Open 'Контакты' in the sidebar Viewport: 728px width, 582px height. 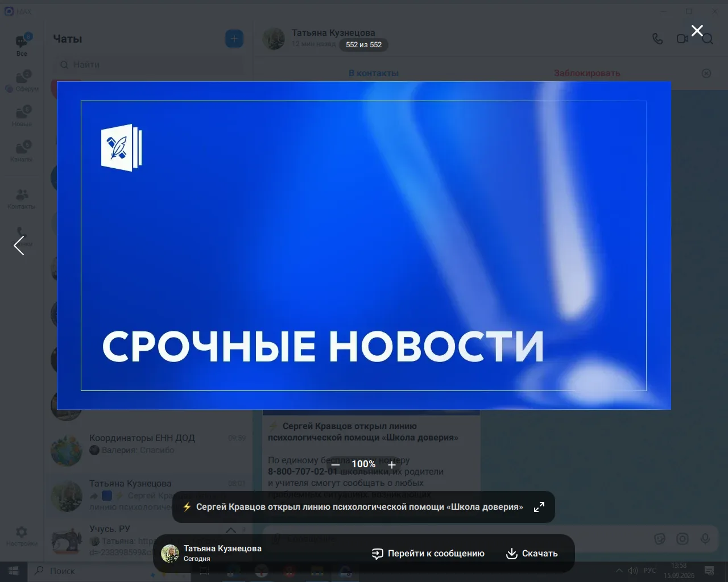(22, 199)
